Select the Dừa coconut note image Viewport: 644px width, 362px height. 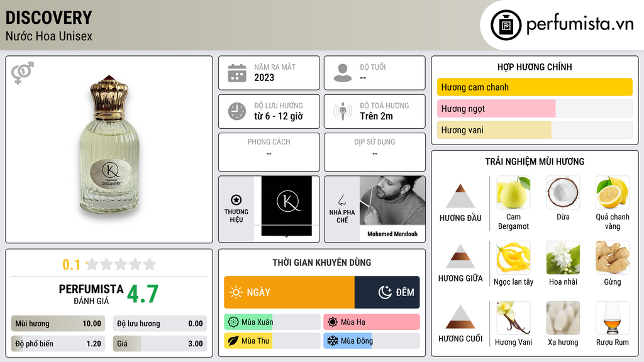click(x=563, y=192)
